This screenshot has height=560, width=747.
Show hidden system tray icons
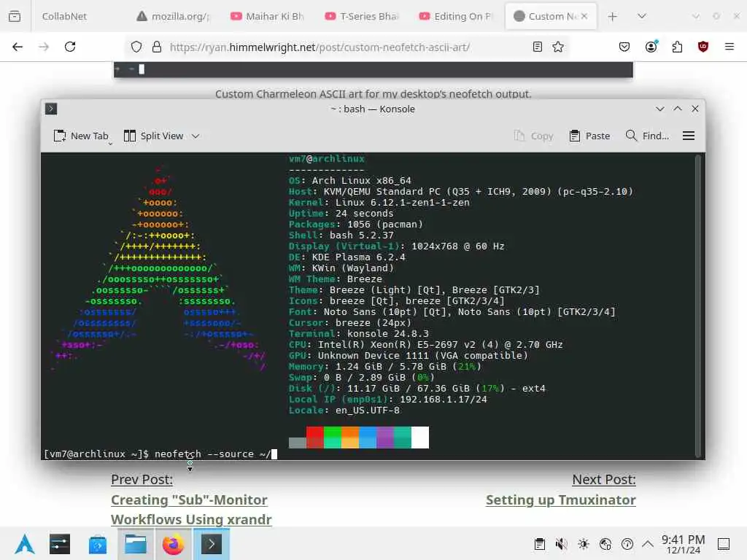[x=648, y=544]
